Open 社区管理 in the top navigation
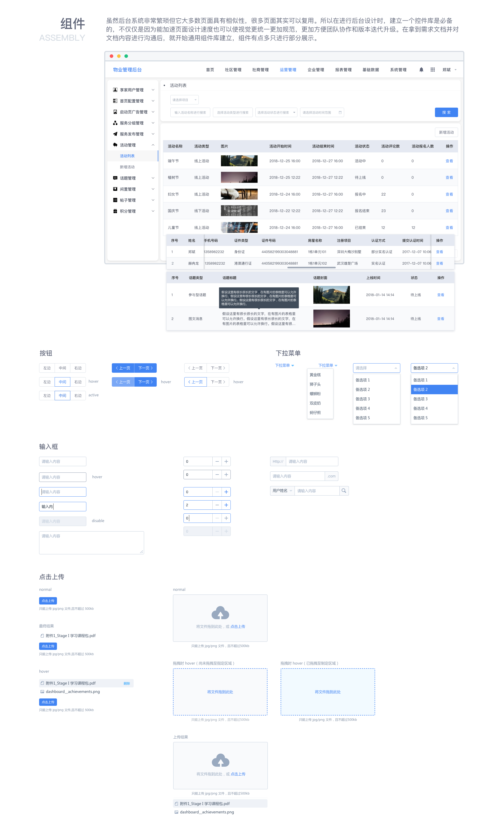This screenshot has height=831, width=504. (x=233, y=70)
